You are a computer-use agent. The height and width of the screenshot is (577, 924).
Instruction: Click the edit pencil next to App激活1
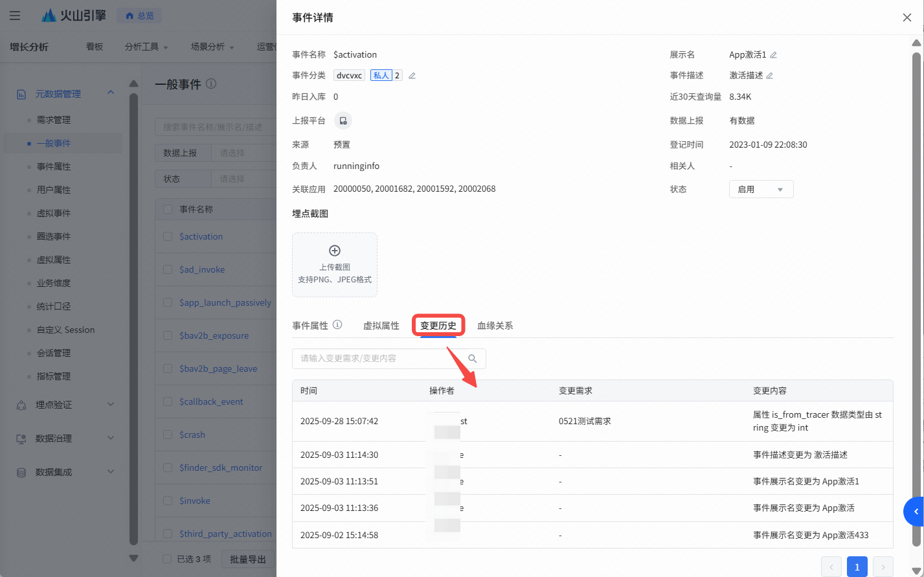click(x=773, y=55)
